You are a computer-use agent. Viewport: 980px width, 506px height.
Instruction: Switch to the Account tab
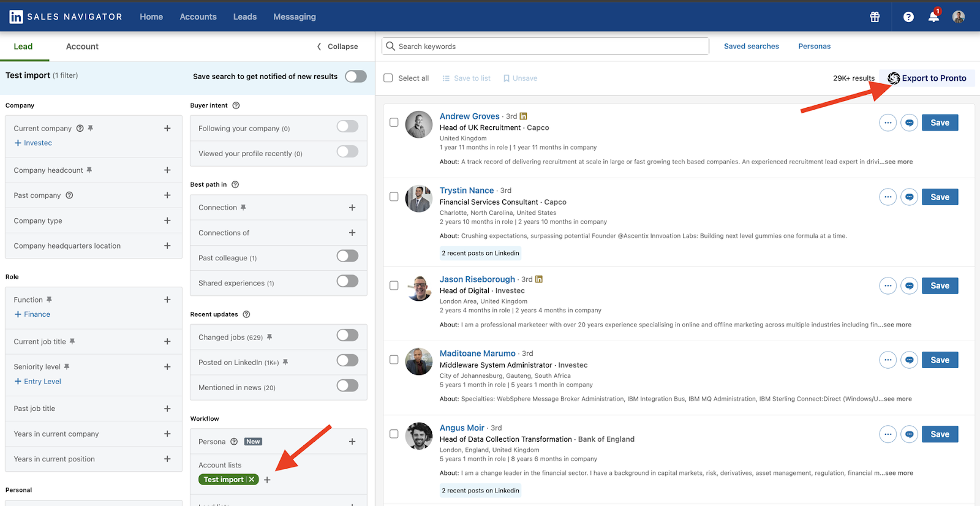click(82, 47)
